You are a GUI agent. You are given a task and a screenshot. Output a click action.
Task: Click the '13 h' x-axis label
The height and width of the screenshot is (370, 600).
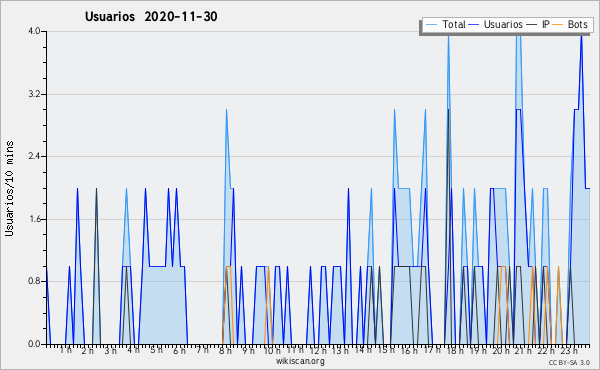340,350
